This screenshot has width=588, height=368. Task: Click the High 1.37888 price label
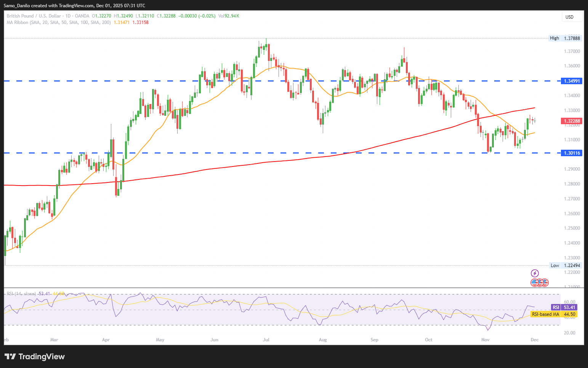click(565, 38)
